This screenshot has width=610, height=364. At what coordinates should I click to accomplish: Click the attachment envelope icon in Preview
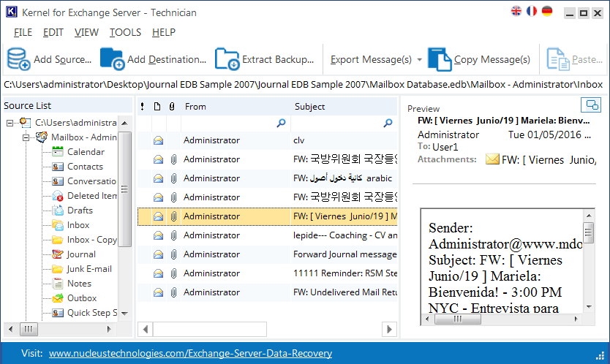492,159
